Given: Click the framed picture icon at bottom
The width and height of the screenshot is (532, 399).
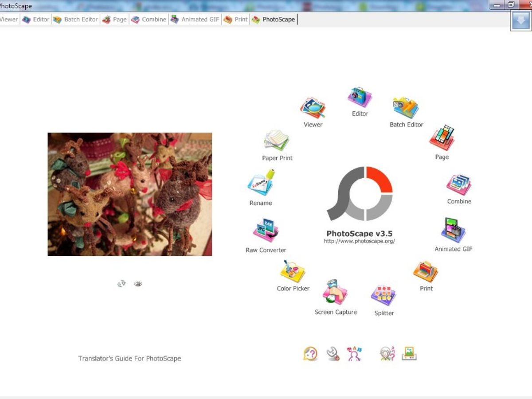Looking at the screenshot, I should tap(410, 354).
